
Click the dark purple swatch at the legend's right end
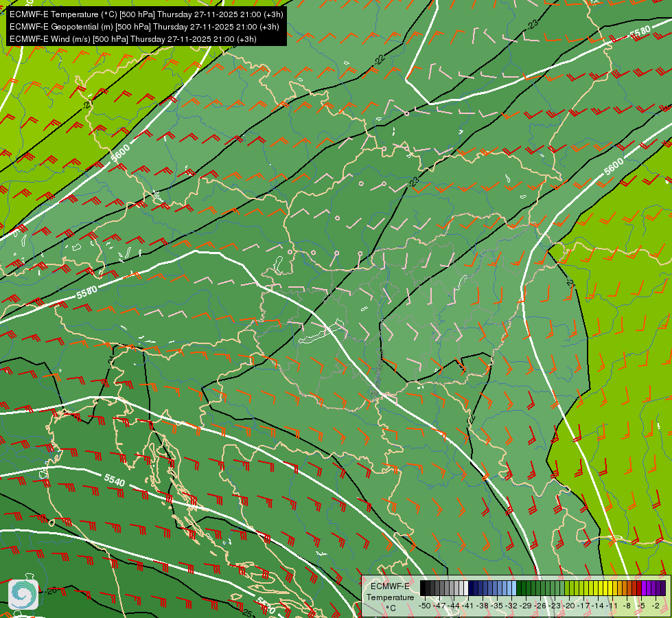point(664,588)
